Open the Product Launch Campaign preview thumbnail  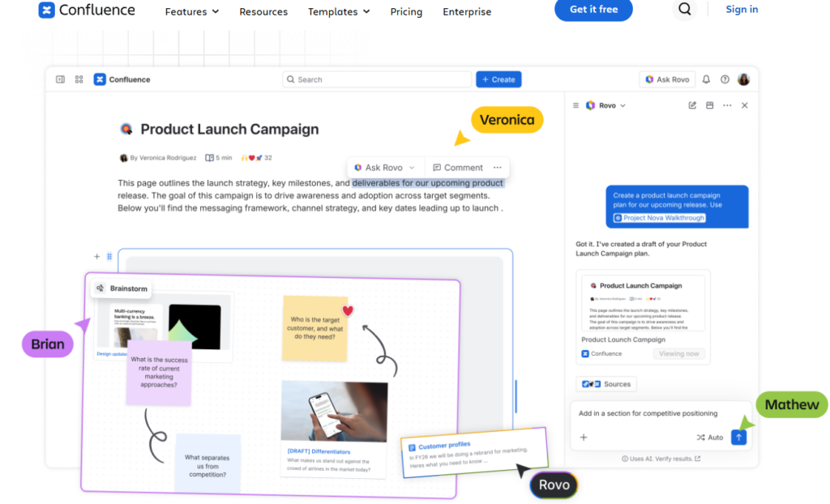pyautogui.click(x=643, y=303)
